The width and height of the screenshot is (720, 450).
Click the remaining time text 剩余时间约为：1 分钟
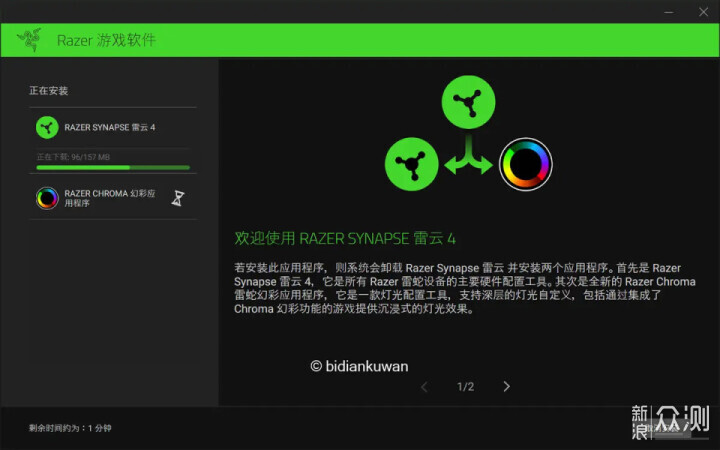[70, 428]
